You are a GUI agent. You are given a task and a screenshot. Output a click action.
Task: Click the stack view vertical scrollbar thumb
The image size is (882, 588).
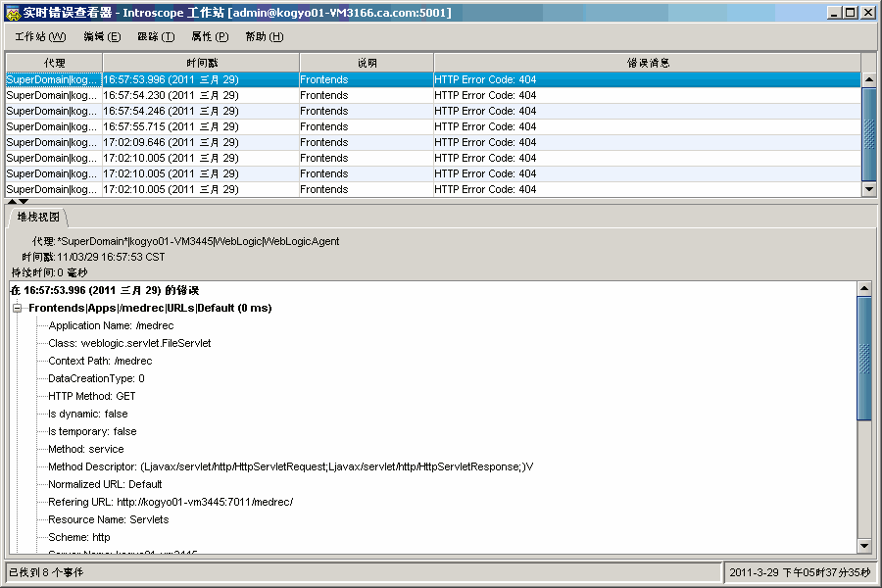click(x=863, y=358)
